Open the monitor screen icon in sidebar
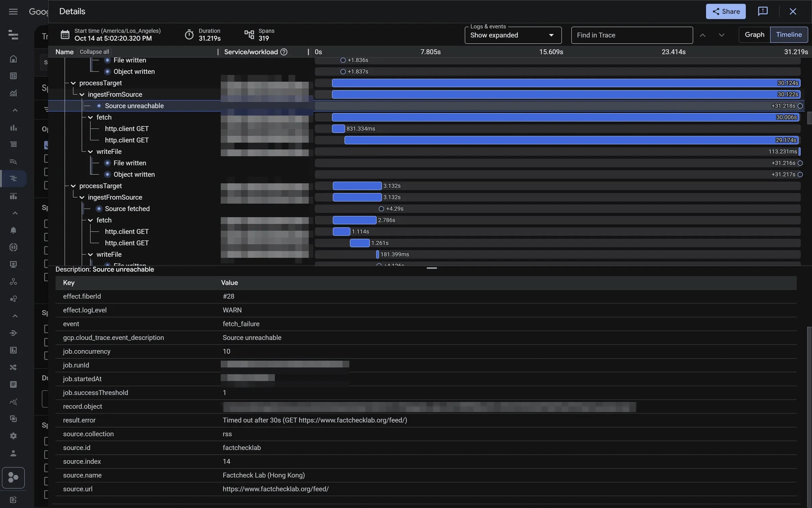 pyautogui.click(x=13, y=264)
